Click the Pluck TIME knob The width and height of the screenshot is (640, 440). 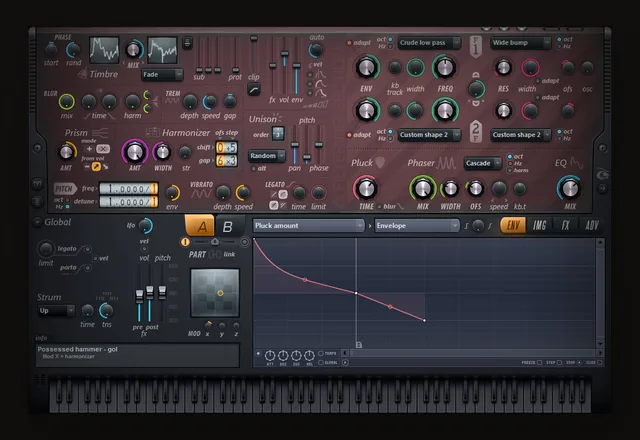[x=366, y=188]
